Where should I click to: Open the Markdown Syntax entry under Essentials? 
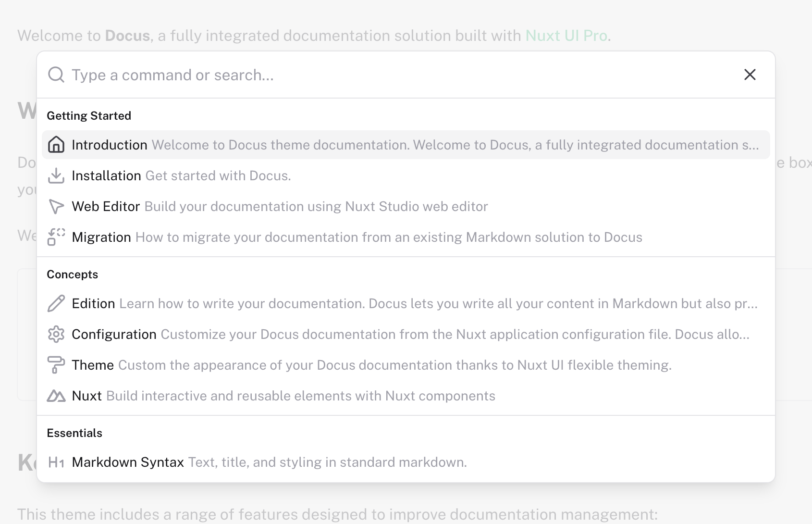(x=127, y=462)
